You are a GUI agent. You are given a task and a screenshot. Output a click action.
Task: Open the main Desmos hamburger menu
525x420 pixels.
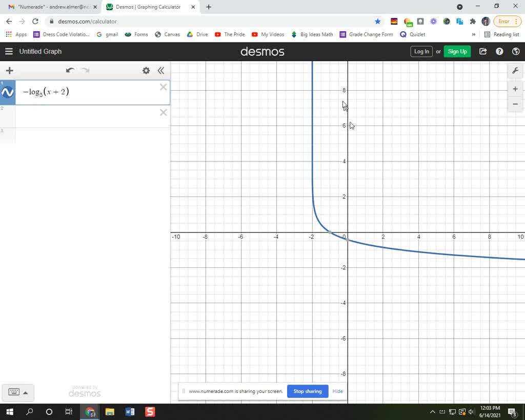(x=9, y=51)
